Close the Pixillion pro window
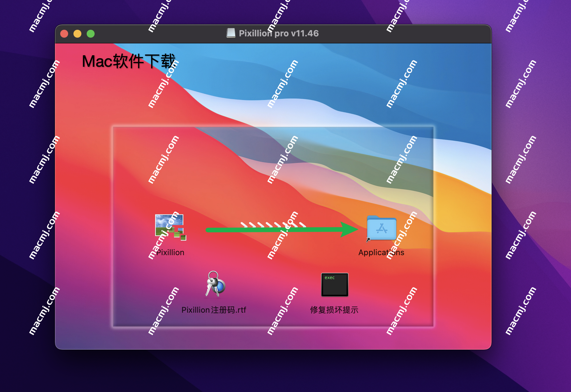 tap(64, 34)
